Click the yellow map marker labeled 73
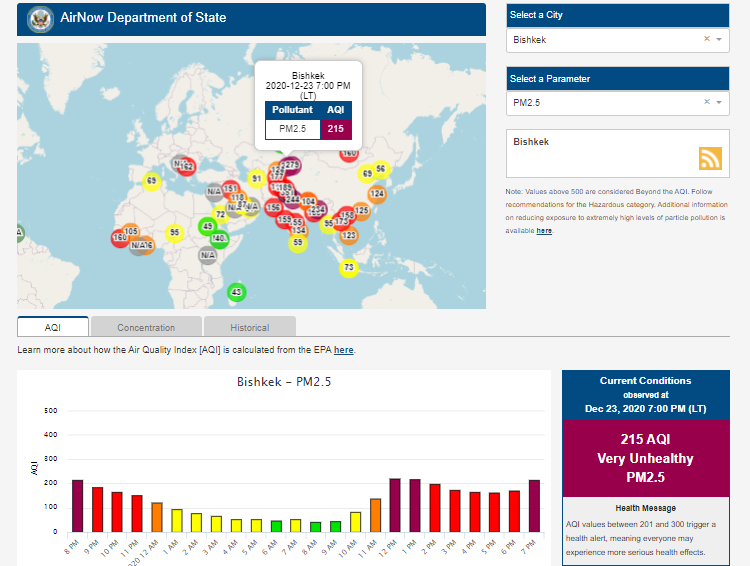This screenshot has height=566, width=750. point(349,267)
